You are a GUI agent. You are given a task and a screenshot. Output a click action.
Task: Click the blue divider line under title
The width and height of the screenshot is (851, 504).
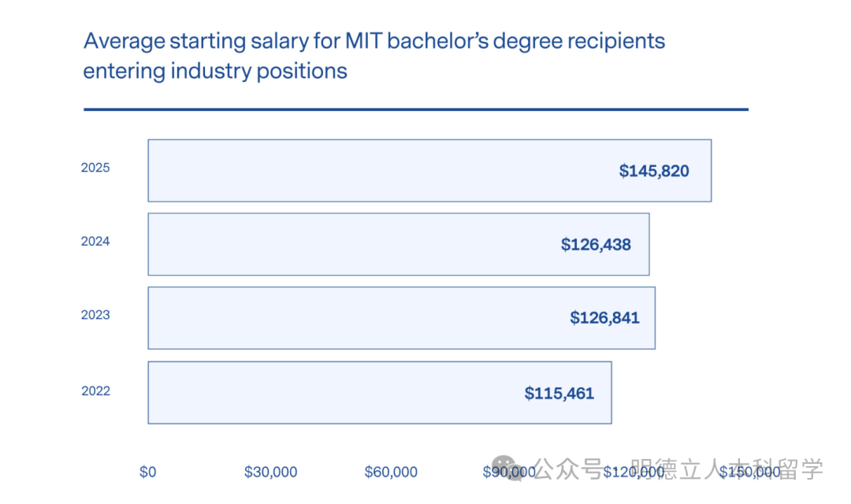tap(415, 109)
